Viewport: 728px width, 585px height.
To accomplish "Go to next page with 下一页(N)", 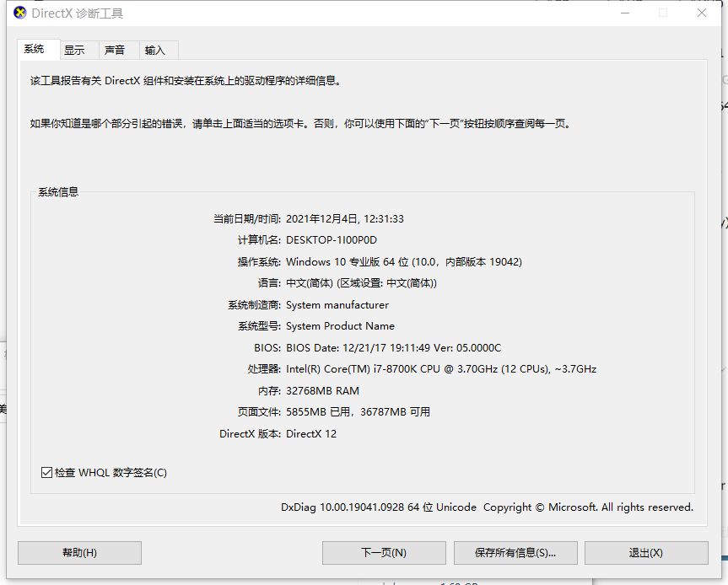I will point(384,552).
